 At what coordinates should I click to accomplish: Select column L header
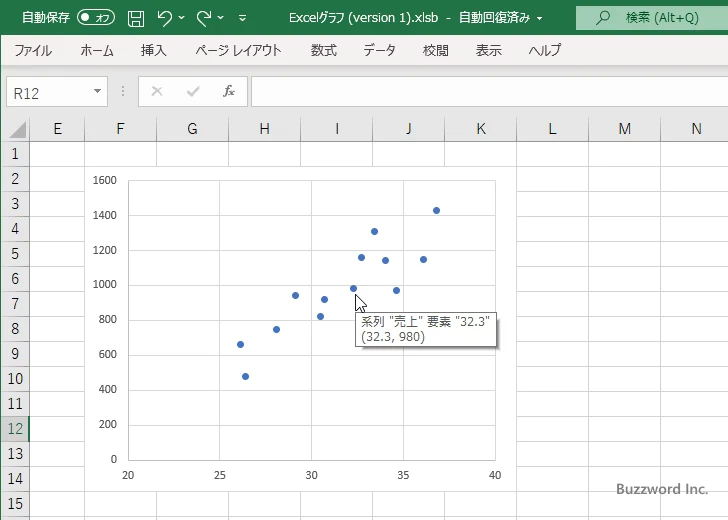[x=552, y=129]
